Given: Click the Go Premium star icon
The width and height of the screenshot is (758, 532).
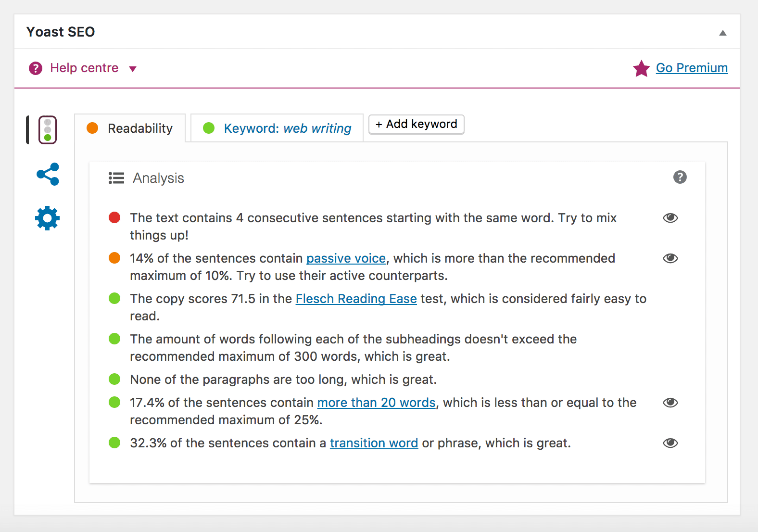Looking at the screenshot, I should [x=641, y=68].
